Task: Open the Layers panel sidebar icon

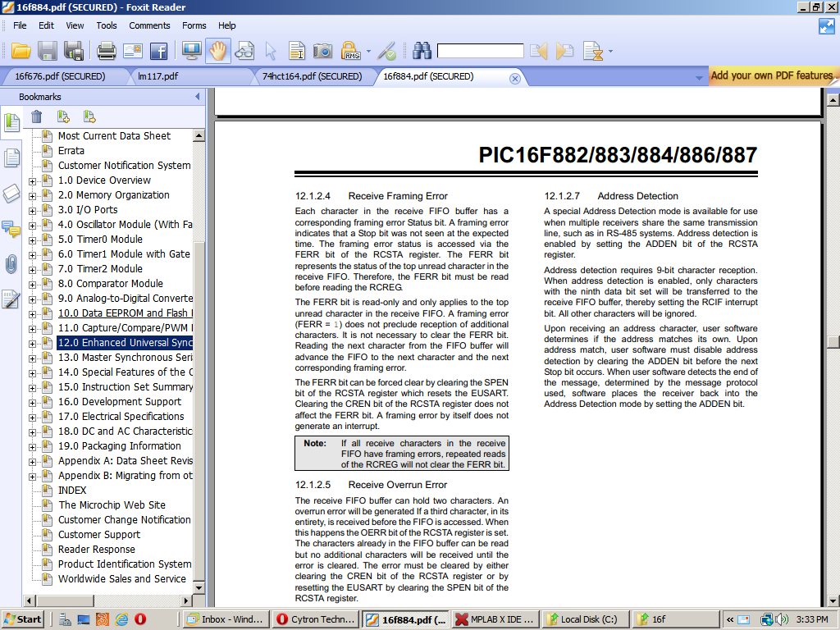Action: [x=11, y=194]
